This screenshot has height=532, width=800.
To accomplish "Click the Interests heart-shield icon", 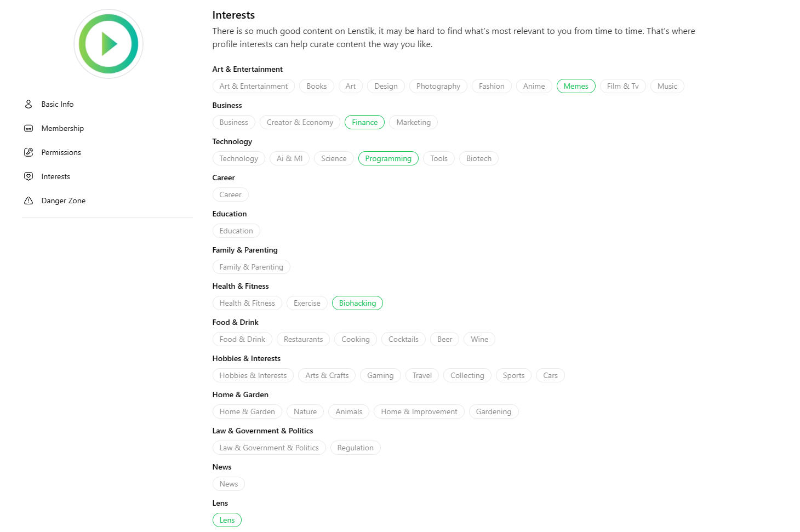I will tap(28, 176).
